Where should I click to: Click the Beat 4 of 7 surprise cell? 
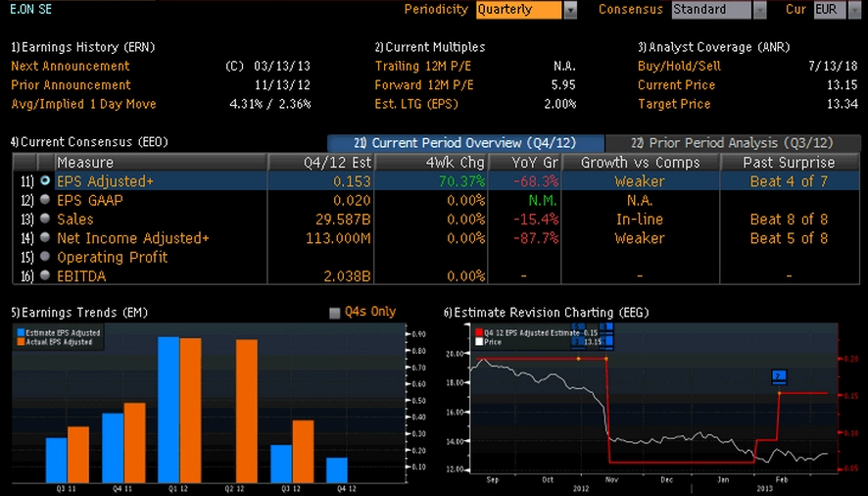tap(789, 181)
